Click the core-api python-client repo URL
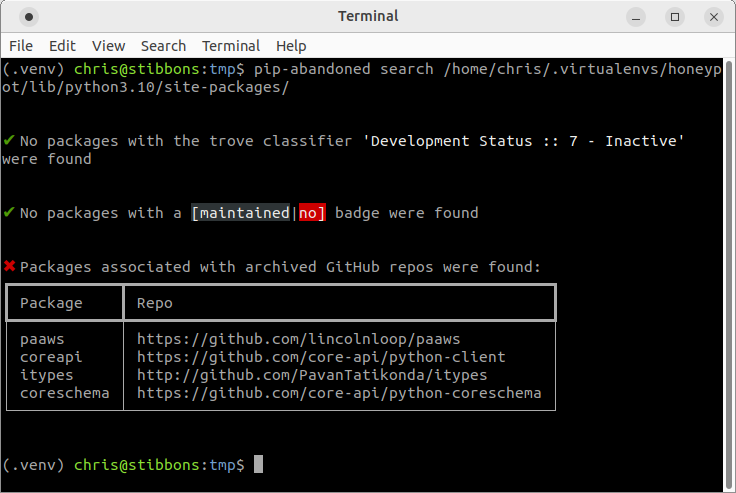 (x=321, y=357)
